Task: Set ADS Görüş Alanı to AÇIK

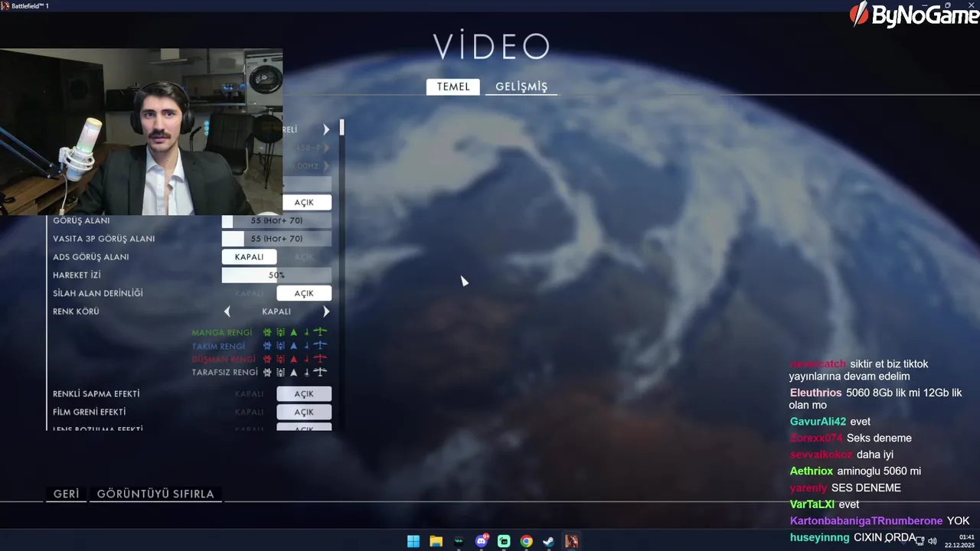Action: tap(304, 257)
